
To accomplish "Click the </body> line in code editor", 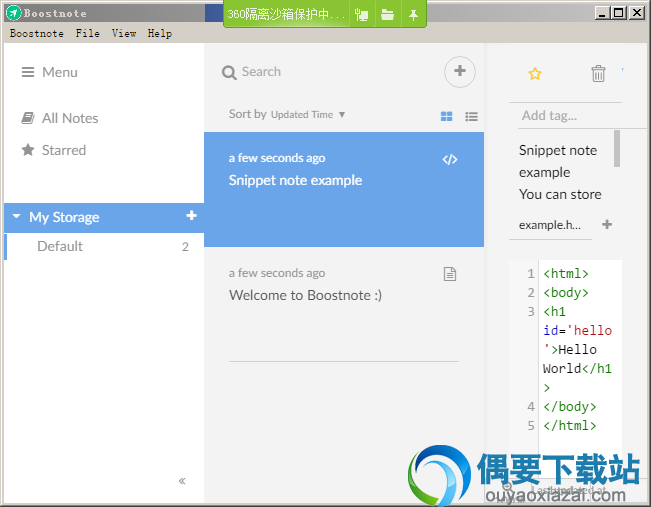I will pyautogui.click(x=570, y=407).
